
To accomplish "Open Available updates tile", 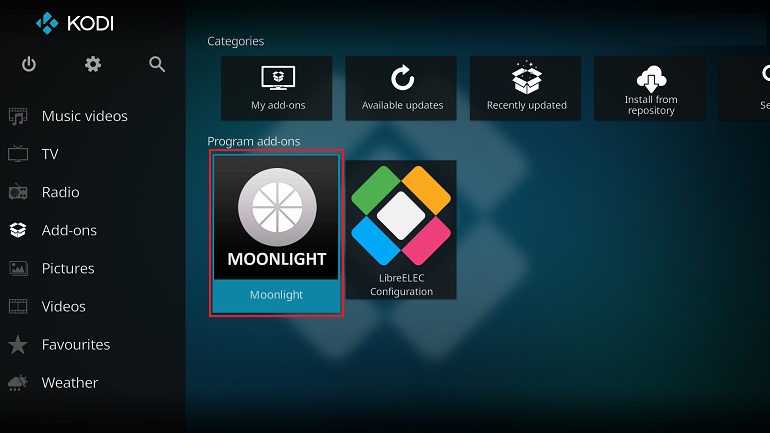I will click(401, 88).
